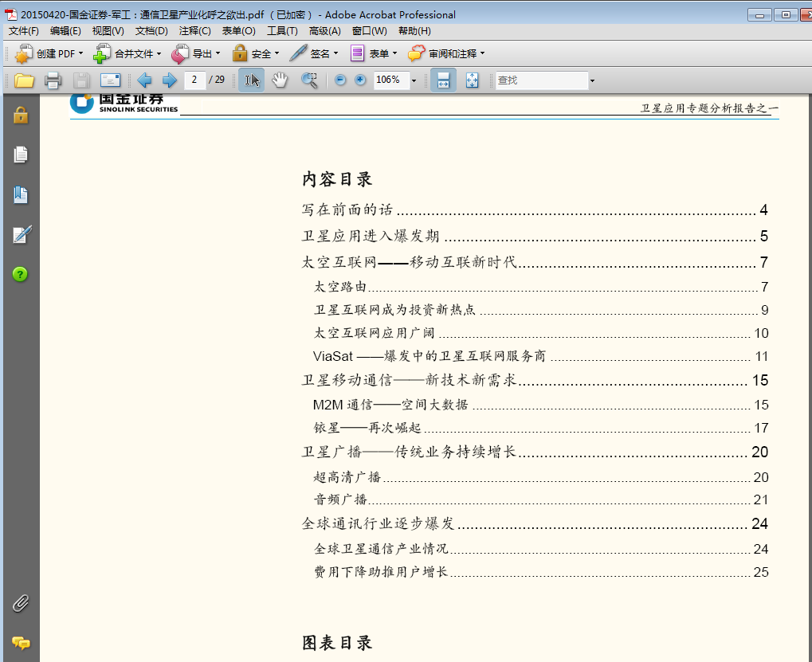Image resolution: width=812 pixels, height=662 pixels.
Task: Click the 音频广播 contents entry
Action: (540, 499)
